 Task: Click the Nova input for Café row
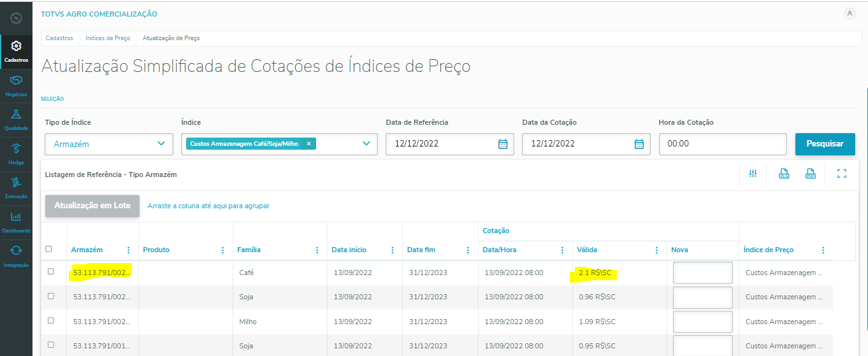[x=703, y=273]
